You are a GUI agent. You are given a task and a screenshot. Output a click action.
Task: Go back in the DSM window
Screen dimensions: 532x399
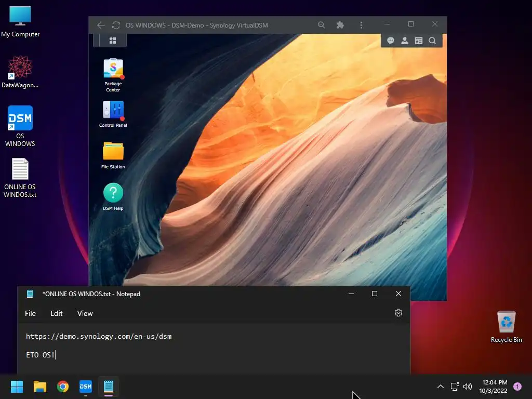click(x=101, y=25)
